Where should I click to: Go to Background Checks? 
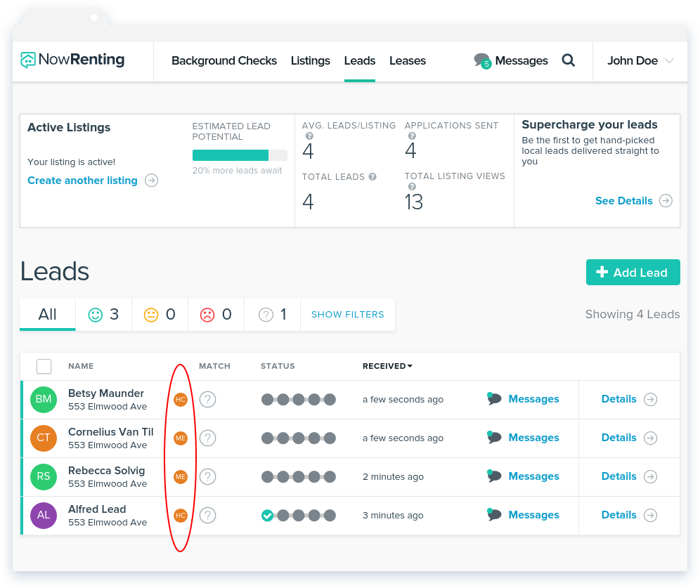pos(224,60)
